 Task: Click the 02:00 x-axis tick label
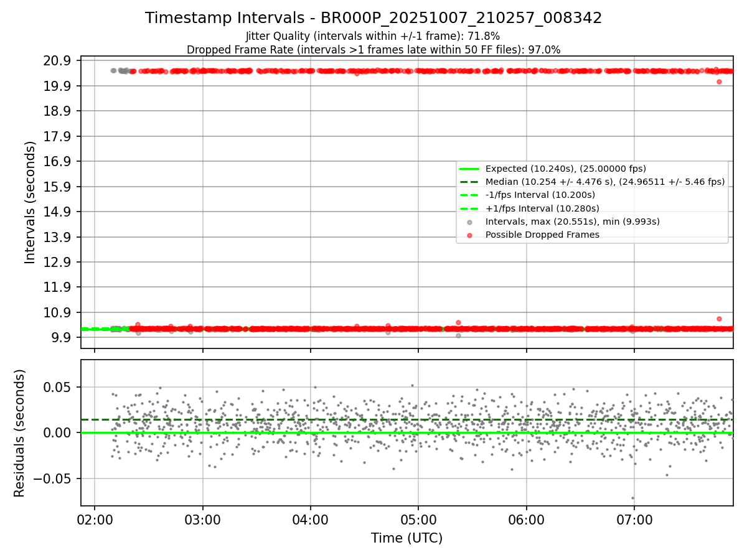pos(95,519)
